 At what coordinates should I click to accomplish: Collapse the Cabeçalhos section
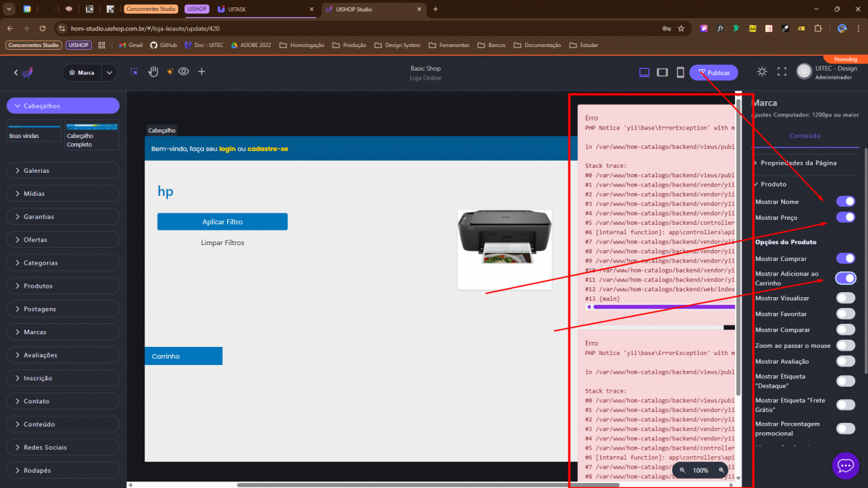point(63,106)
